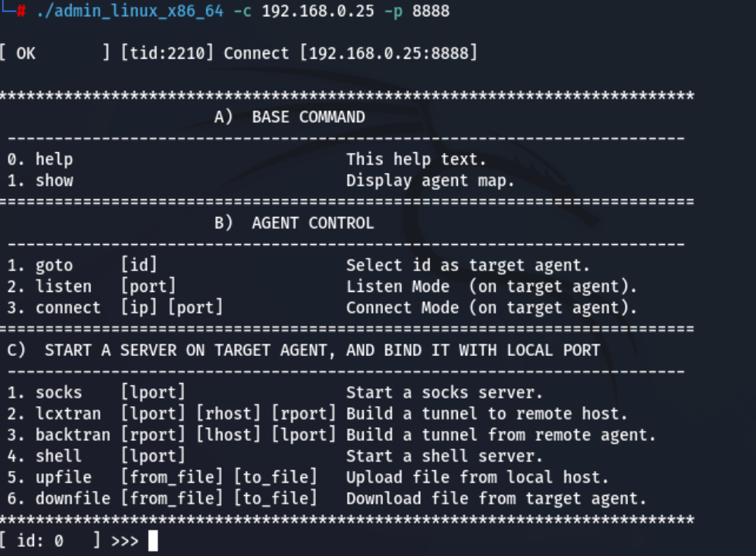Click 'Display agent map.' description text
Screen dimensions: 756x556
point(431,181)
